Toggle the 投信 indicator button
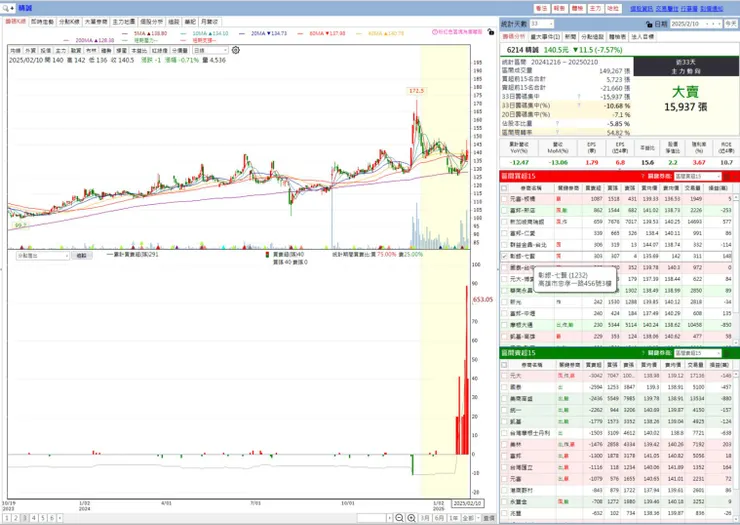 pos(46,50)
